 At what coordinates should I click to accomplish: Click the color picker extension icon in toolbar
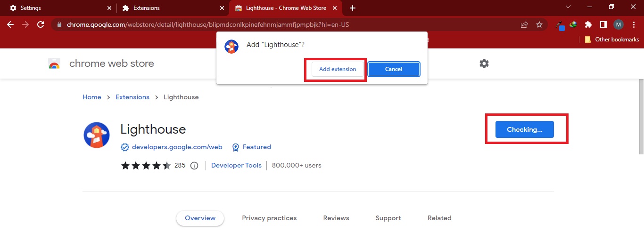click(560, 25)
